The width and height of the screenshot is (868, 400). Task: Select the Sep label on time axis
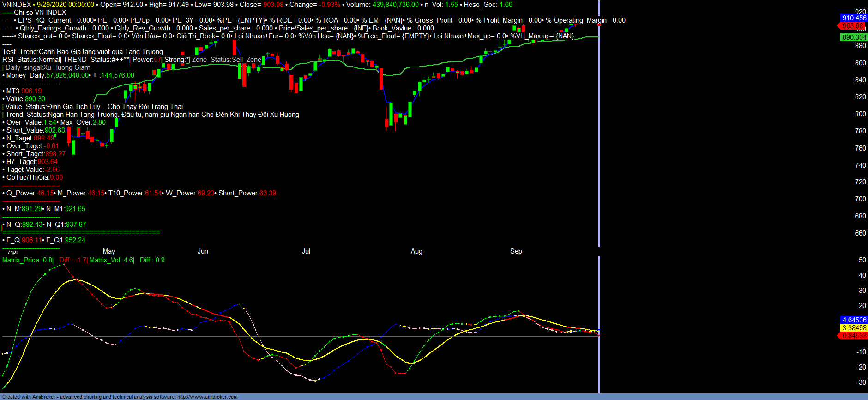point(516,251)
